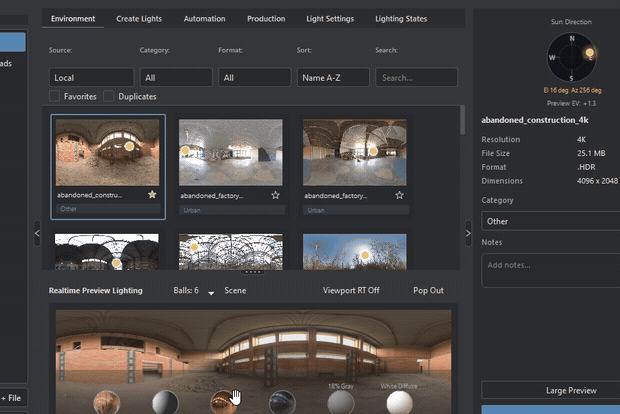This screenshot has height=414, width=620.
Task: Click the Add notes text field
Action: tap(550, 270)
